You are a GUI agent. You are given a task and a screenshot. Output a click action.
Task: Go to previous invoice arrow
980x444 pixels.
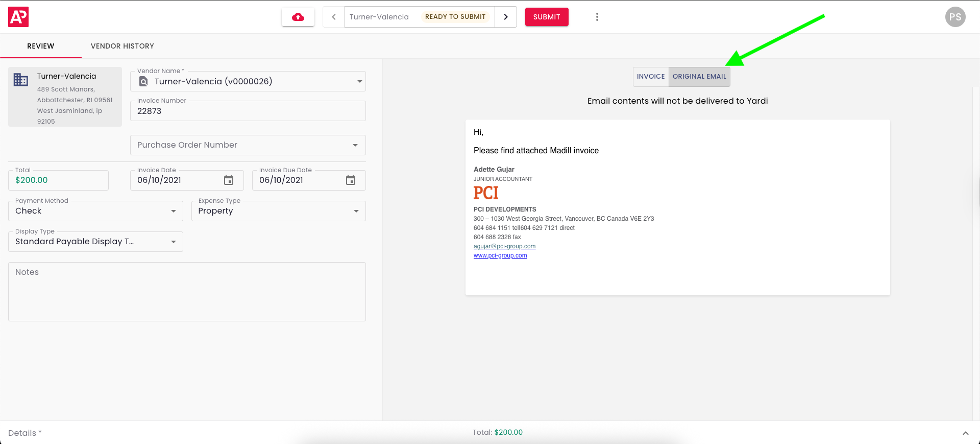334,17
